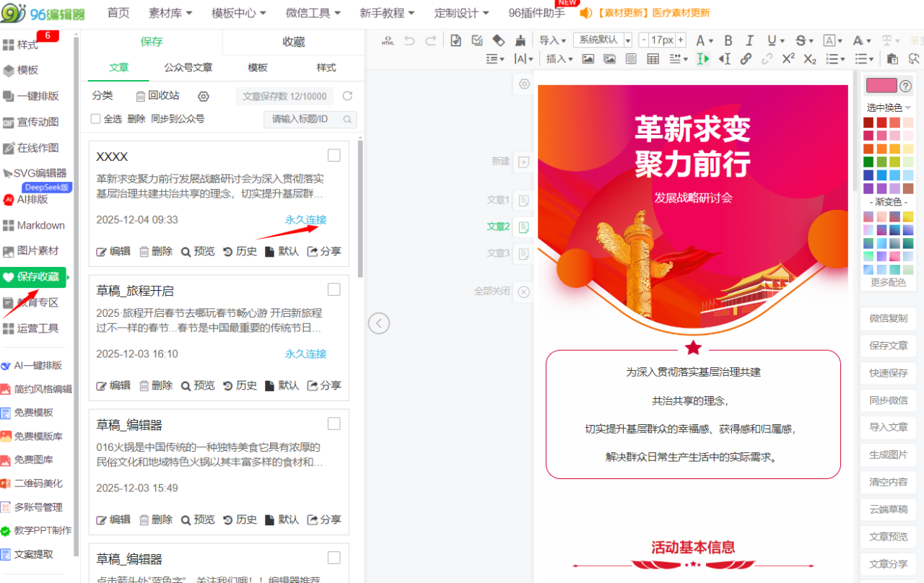Screen dimensions: 924x583
Task: Open the 插入 insert dropdown menu
Action: [559, 59]
